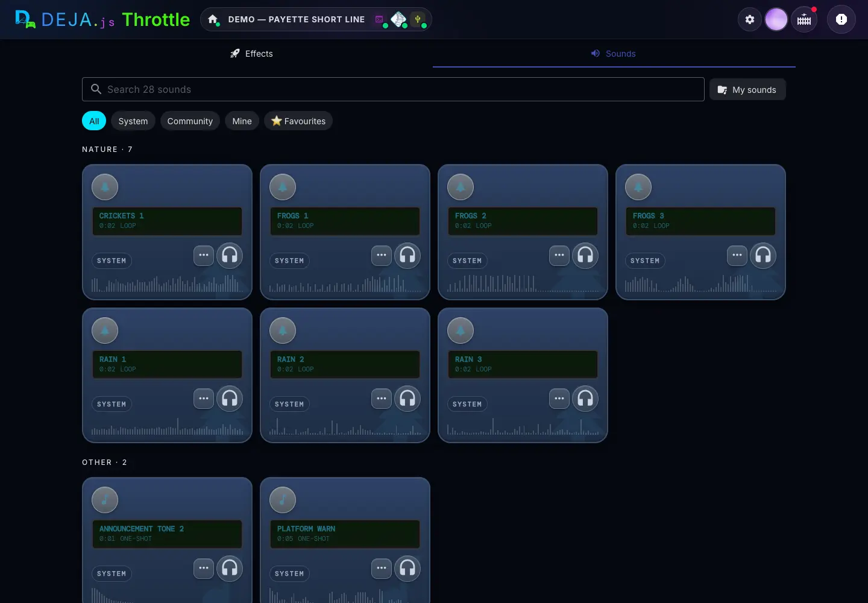Preview Platform Warn with the headphones button
The width and height of the screenshot is (868, 603).
coord(407,568)
